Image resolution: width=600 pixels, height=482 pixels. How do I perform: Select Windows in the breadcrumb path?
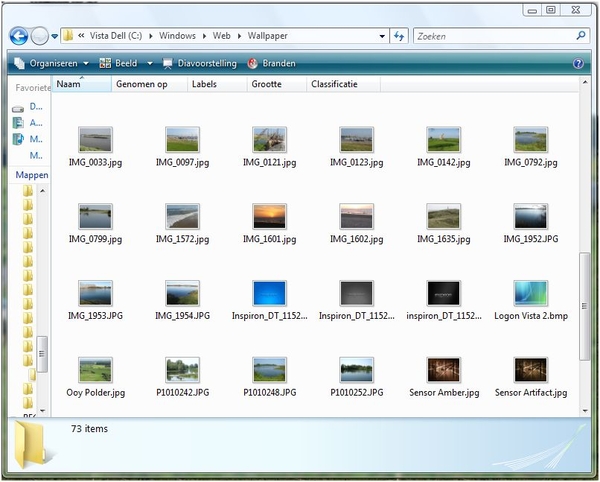tap(177, 36)
